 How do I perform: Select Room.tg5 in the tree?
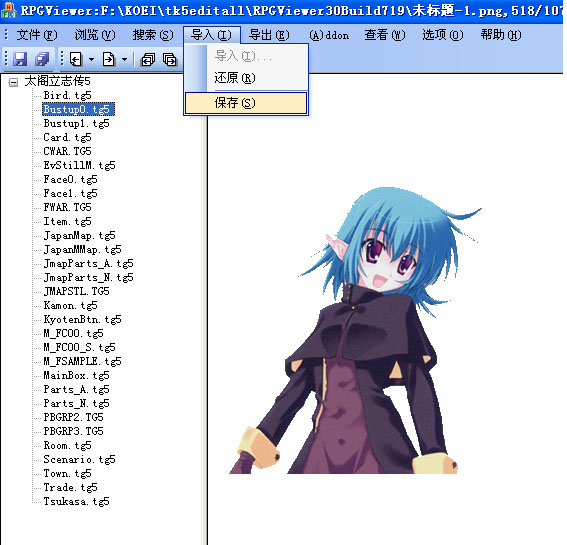(x=67, y=446)
